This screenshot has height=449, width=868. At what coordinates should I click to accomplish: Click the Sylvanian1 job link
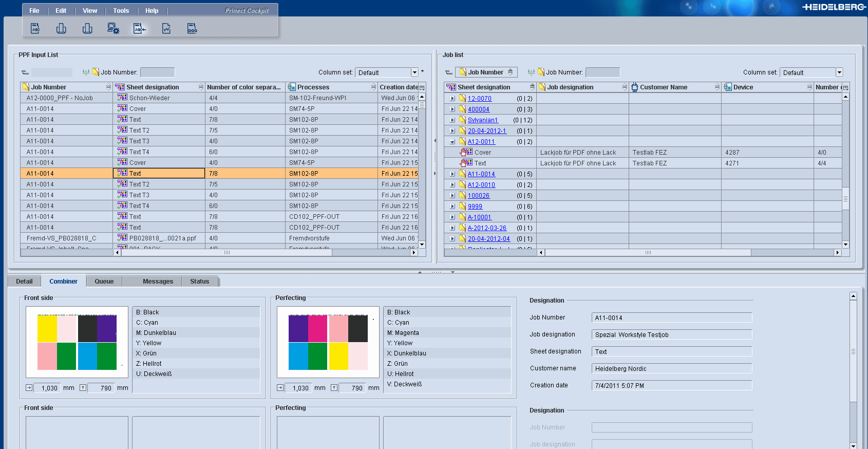pos(482,120)
